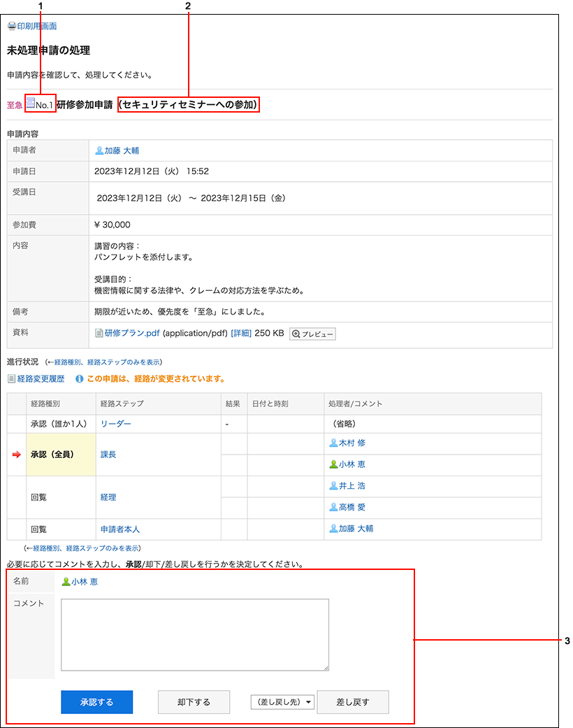
Task: Click the file icon beside 研修プラン.pdf
Action: pyautogui.click(x=99, y=333)
